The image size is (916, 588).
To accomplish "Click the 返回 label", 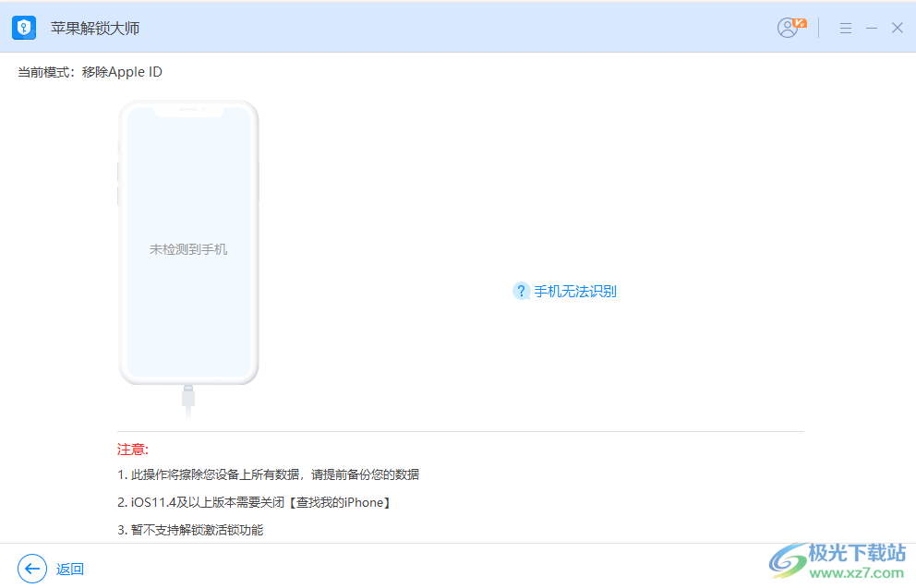I will click(70, 569).
